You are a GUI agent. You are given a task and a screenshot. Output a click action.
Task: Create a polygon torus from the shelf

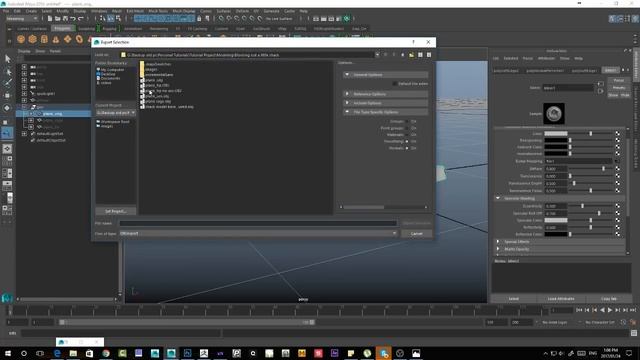pyautogui.click(x=79, y=39)
